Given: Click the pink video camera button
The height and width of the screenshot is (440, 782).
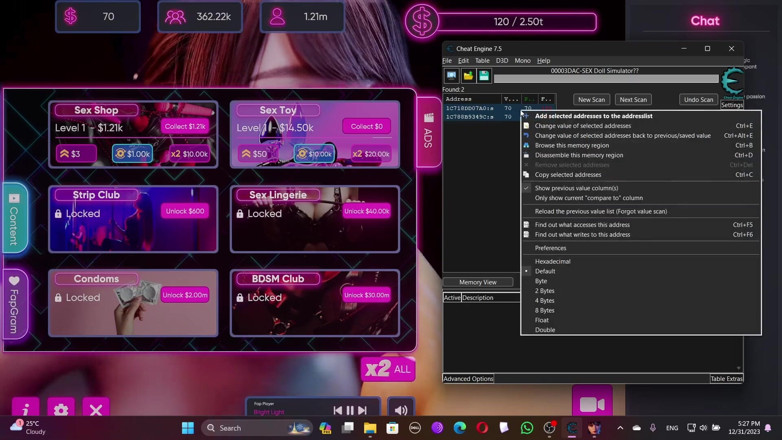Looking at the screenshot, I should [592, 403].
